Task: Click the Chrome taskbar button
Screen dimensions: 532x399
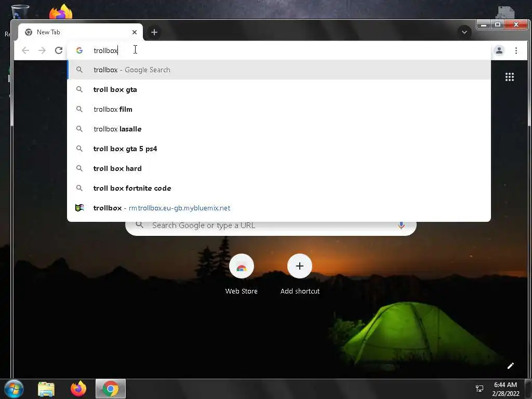Action: pos(111,389)
